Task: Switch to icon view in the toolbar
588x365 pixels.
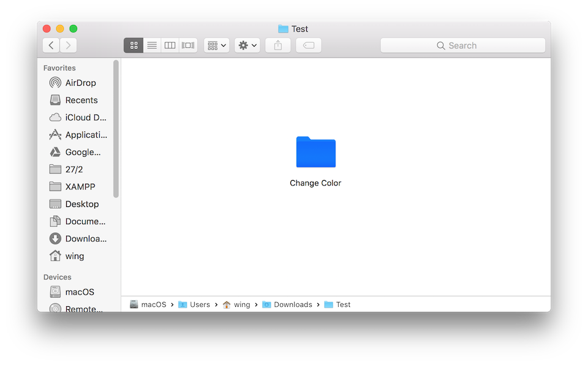Action: (134, 45)
